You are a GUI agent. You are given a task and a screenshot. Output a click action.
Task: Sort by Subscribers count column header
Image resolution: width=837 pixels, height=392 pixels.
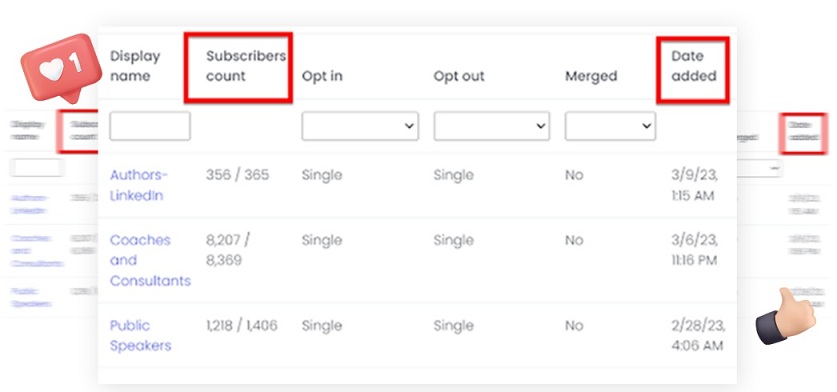point(246,66)
